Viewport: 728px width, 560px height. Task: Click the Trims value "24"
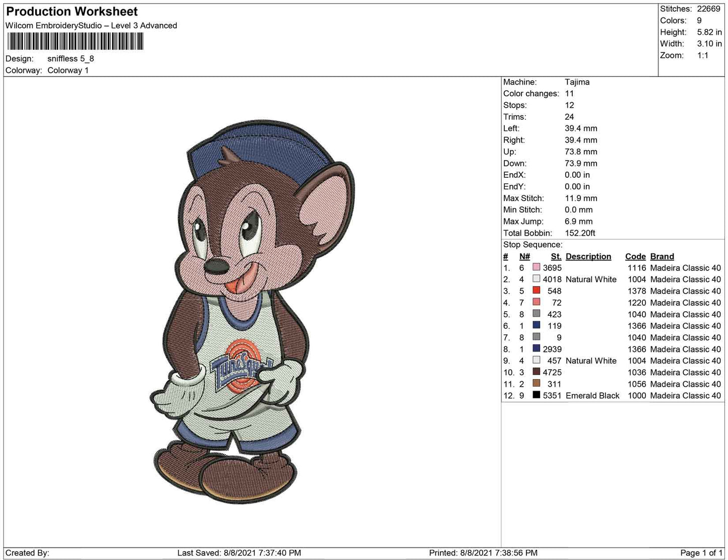click(569, 117)
